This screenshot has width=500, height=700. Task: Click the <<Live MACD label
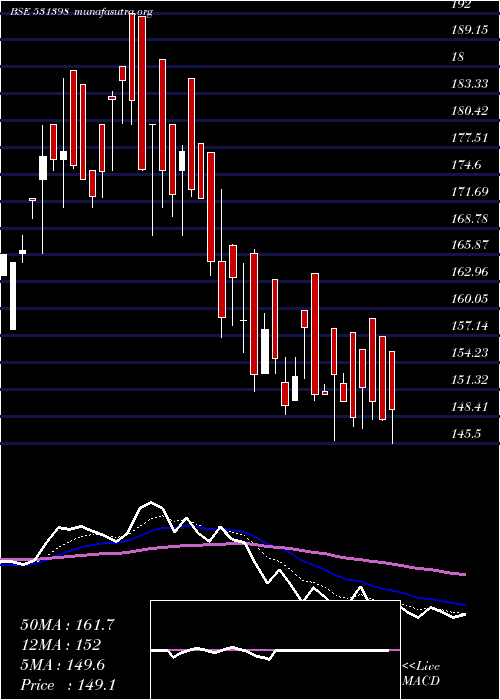[421, 674]
